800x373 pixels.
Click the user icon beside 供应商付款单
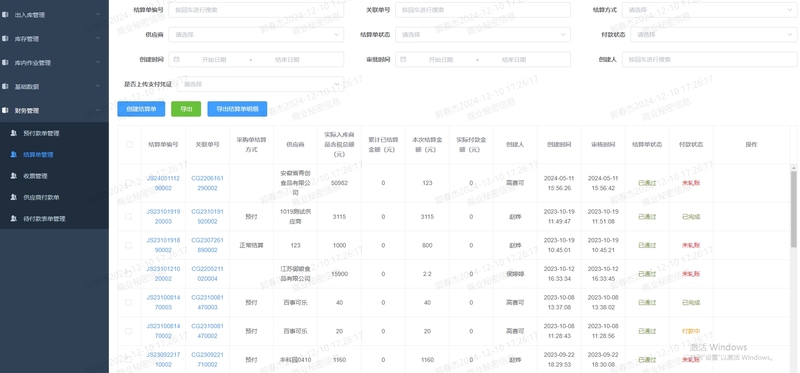tap(13, 197)
